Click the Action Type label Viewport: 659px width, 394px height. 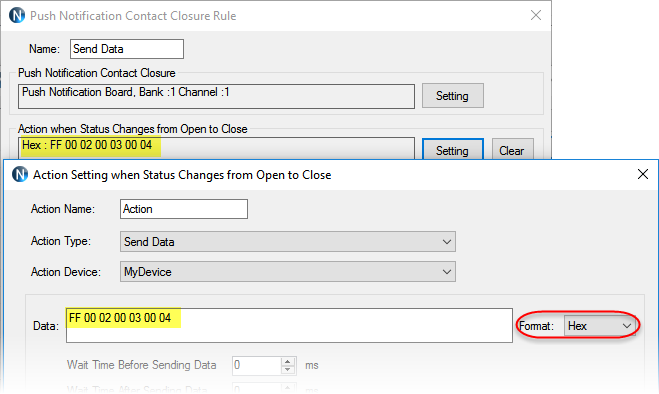(61, 241)
